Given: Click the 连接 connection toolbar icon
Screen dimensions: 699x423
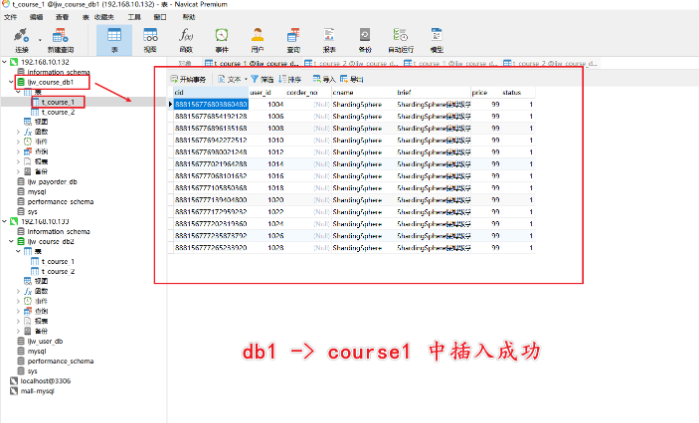Looking at the screenshot, I should (21, 40).
